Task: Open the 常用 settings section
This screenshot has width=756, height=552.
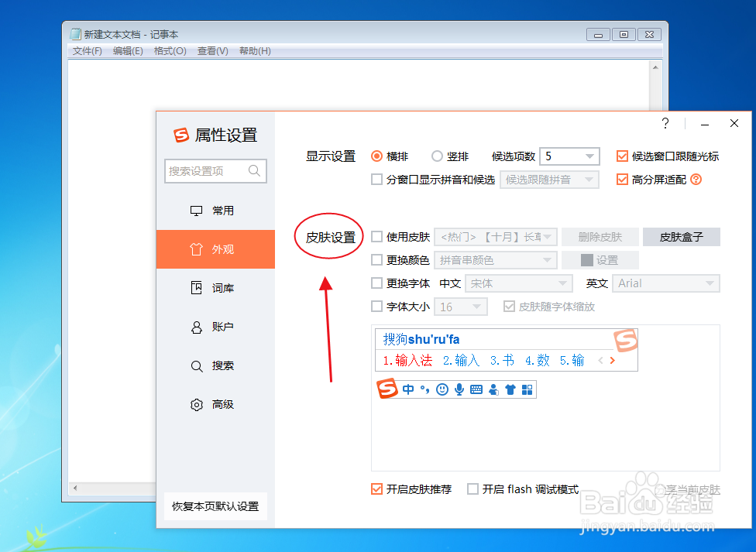Action: (215, 211)
